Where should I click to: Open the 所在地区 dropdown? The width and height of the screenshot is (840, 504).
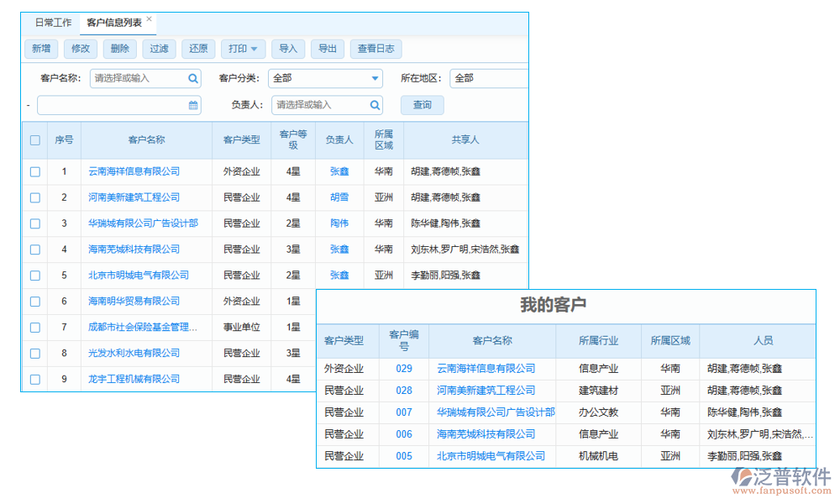[489, 78]
